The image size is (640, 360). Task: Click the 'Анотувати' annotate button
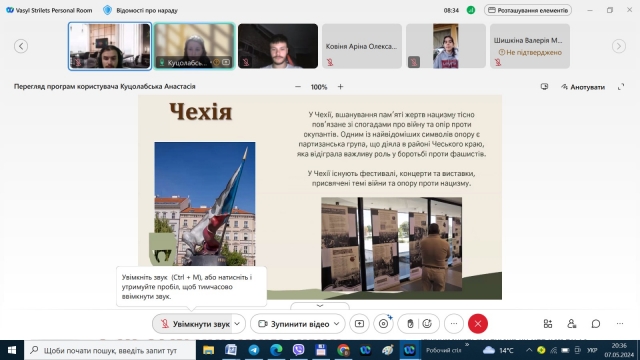[x=583, y=87]
